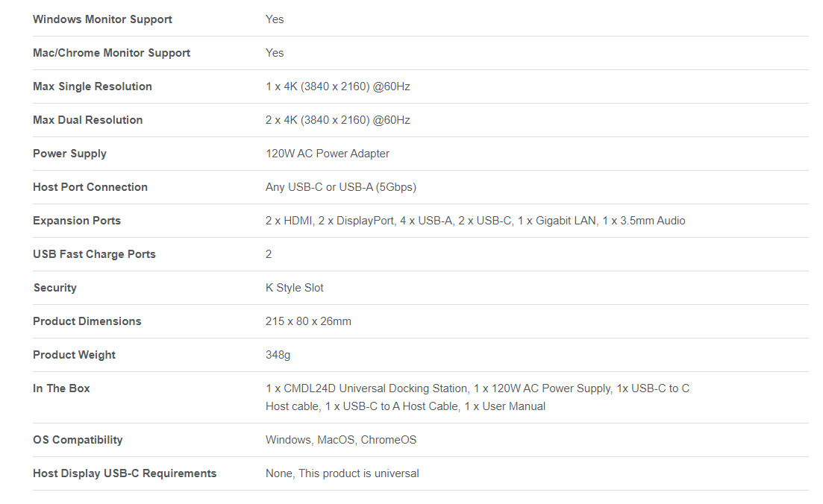Select the "Windows, MacOS, ChromeOS" compatibility text
823x504 pixels.
tap(340, 440)
